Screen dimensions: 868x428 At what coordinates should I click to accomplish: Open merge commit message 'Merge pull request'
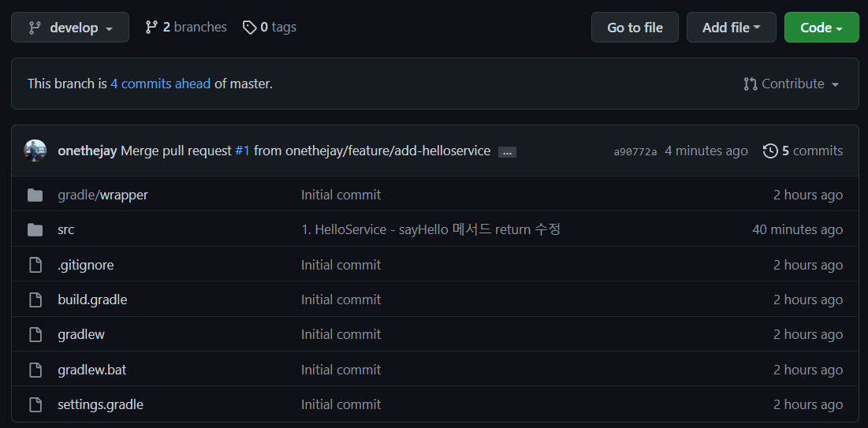click(176, 151)
